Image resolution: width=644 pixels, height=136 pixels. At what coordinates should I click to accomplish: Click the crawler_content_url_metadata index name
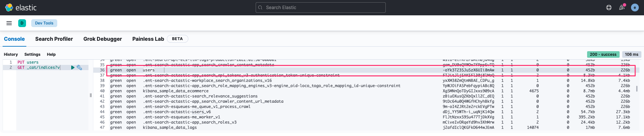[213, 101]
